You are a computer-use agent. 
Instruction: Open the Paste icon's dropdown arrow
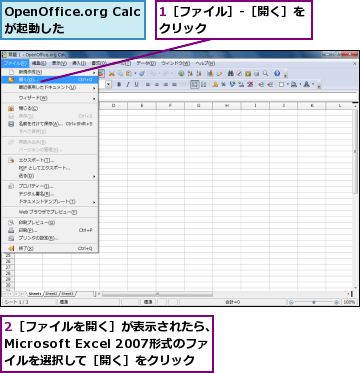tap(135, 74)
